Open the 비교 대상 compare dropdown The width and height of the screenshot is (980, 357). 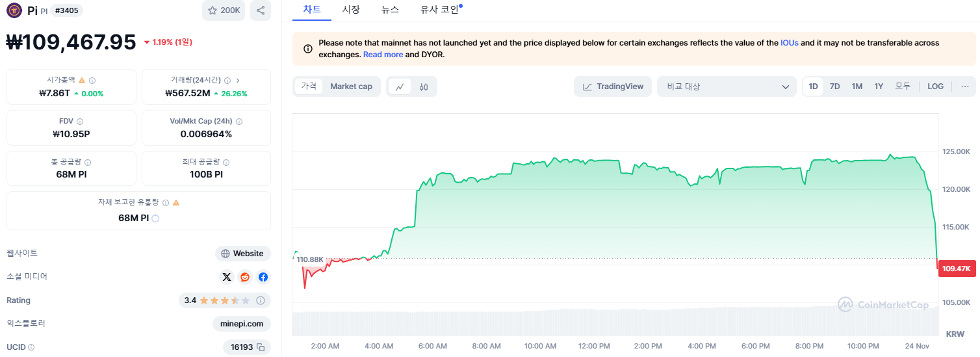click(727, 86)
